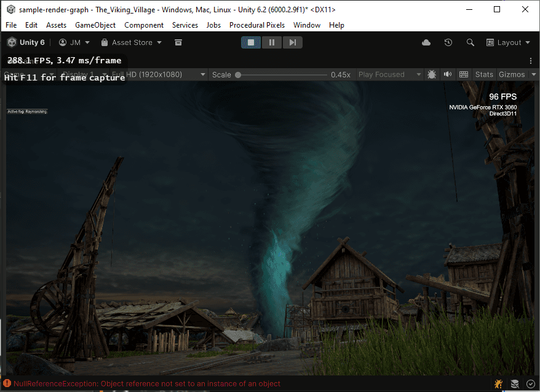The height and width of the screenshot is (392, 540).
Task: Step forward one frame
Action: click(292, 42)
